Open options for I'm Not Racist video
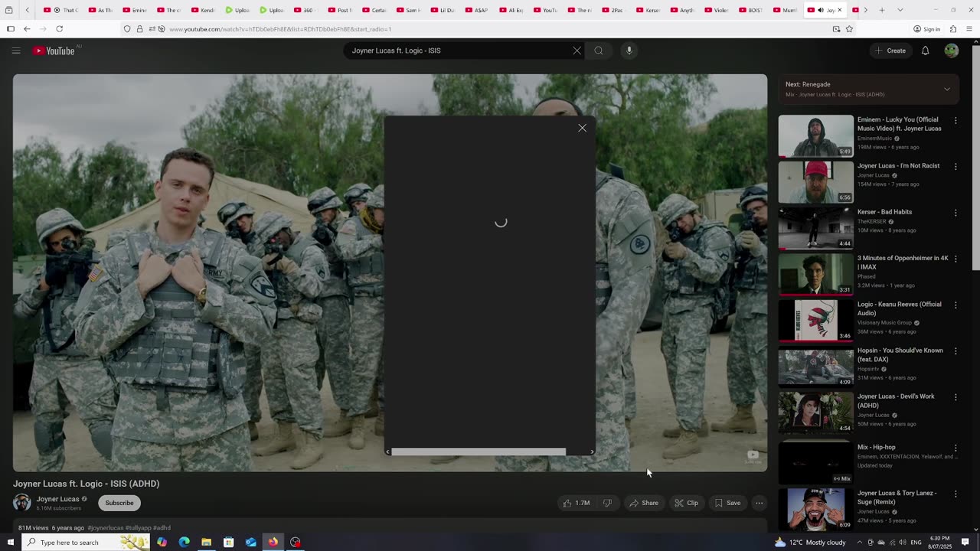 tap(955, 166)
